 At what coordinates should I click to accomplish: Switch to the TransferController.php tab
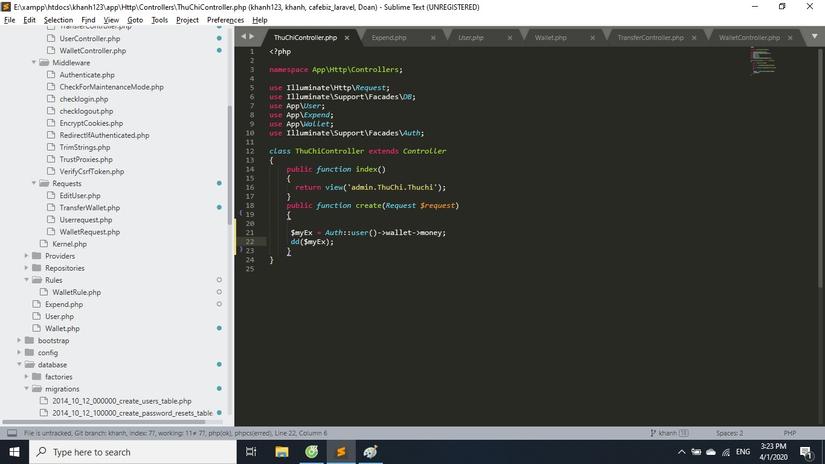[x=650, y=37]
